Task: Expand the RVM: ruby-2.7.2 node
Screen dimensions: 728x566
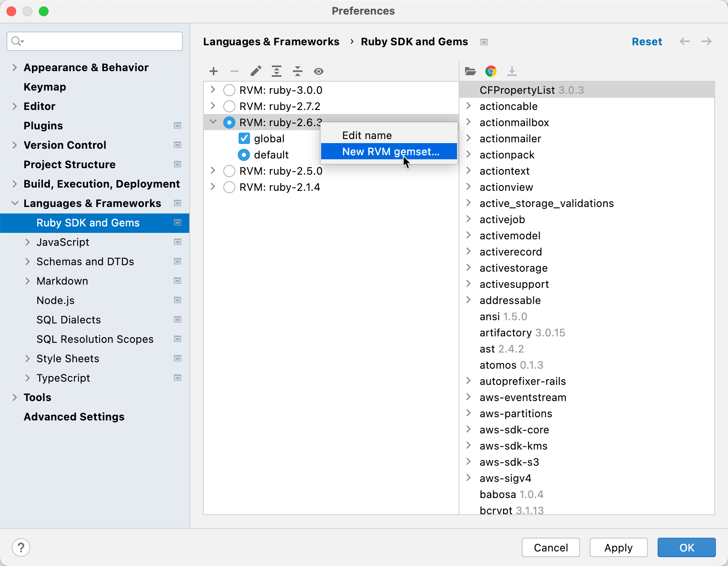Action: [x=212, y=106]
